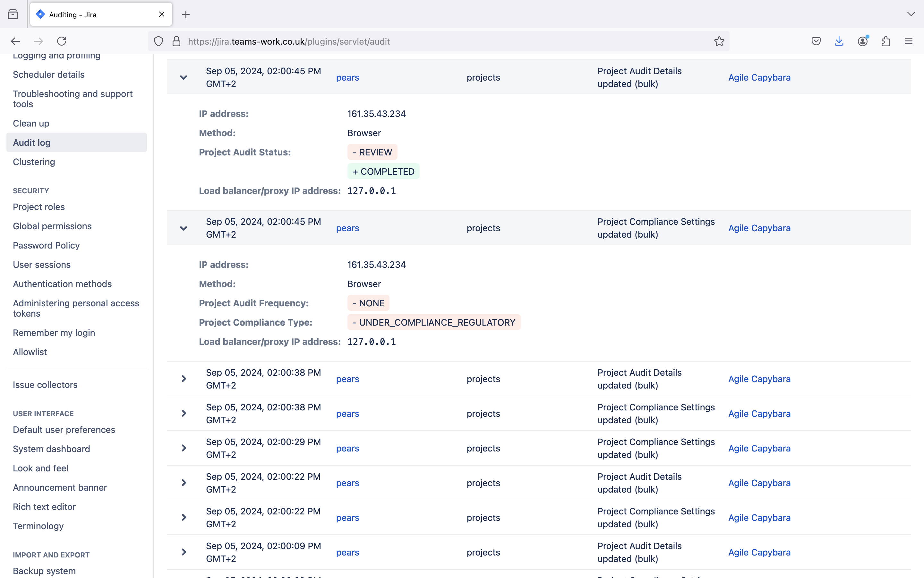The image size is (924, 578).
Task: Expand the 02:00:29 PM Project Compliance Settings row
Action: point(184,448)
